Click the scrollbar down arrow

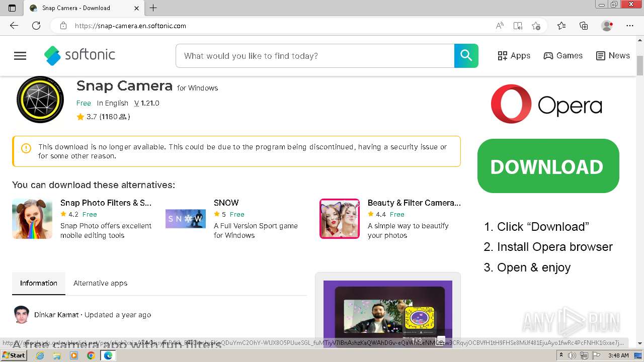[x=640, y=343]
